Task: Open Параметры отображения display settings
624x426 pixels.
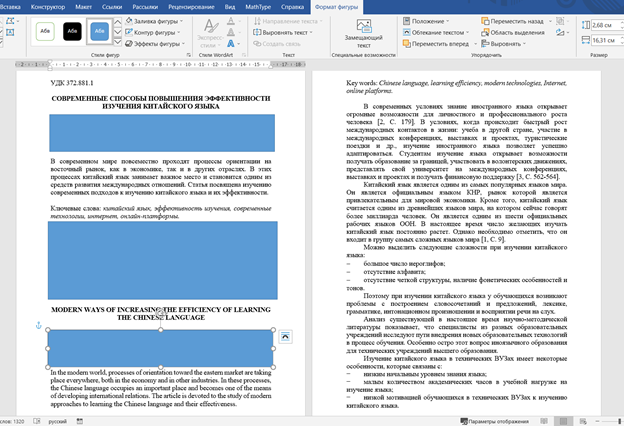Action: (495, 421)
